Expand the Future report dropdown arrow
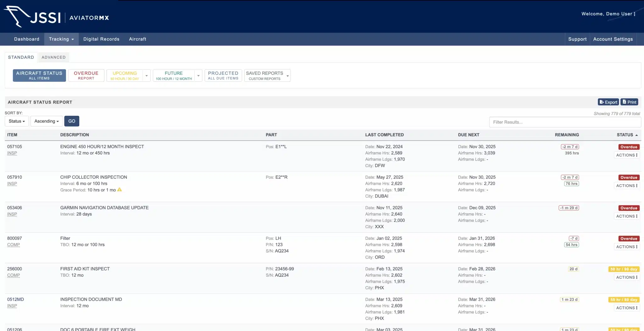This screenshot has width=644, height=331. pos(198,76)
